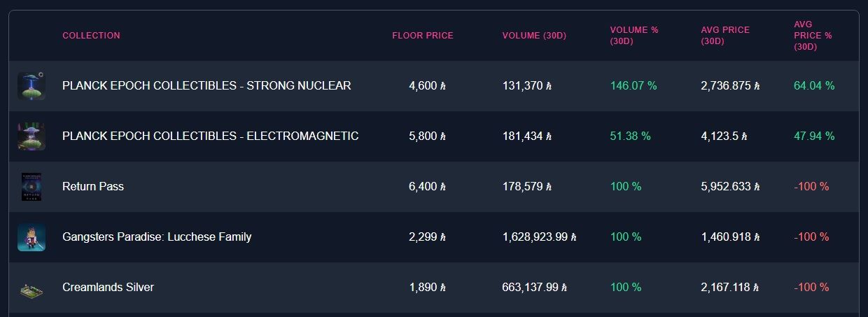Sort by the Floor Price column header

pyautogui.click(x=422, y=36)
